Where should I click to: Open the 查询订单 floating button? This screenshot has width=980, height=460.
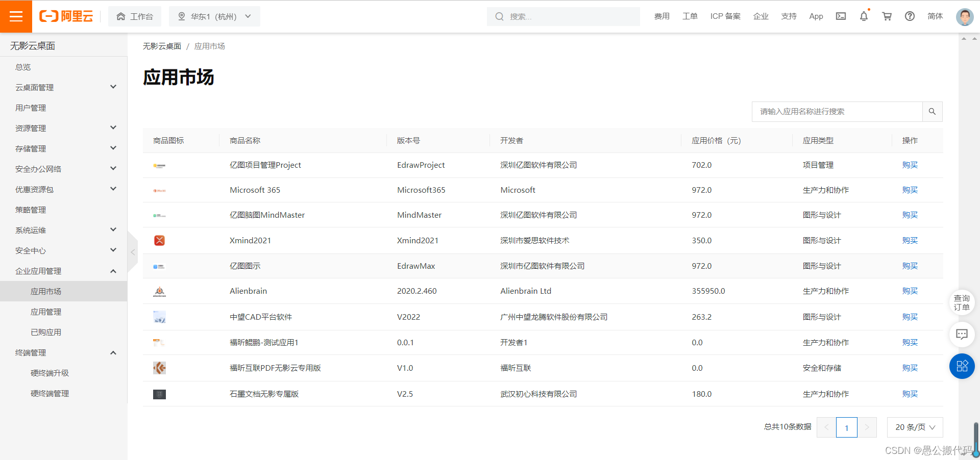pyautogui.click(x=962, y=302)
